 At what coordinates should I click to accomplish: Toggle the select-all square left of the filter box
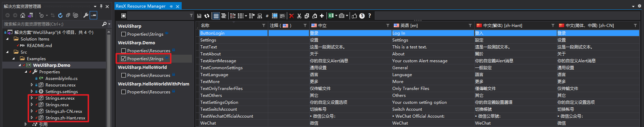[123, 16]
